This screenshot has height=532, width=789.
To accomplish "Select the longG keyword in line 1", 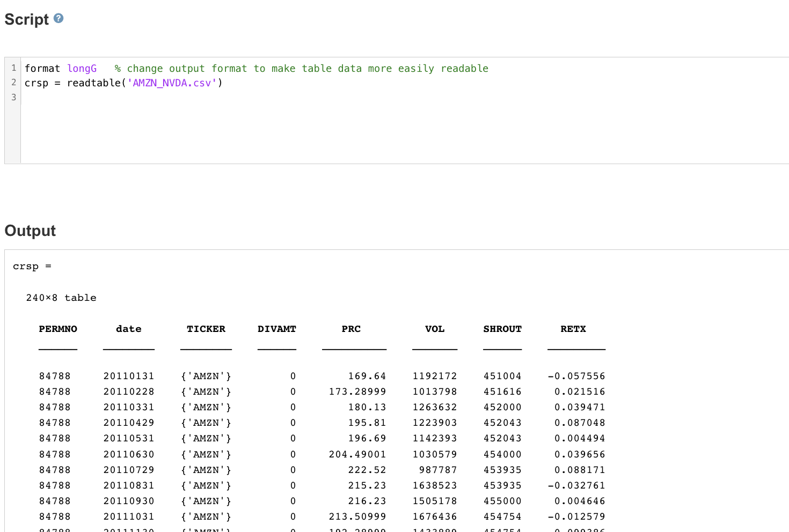I will (82, 68).
